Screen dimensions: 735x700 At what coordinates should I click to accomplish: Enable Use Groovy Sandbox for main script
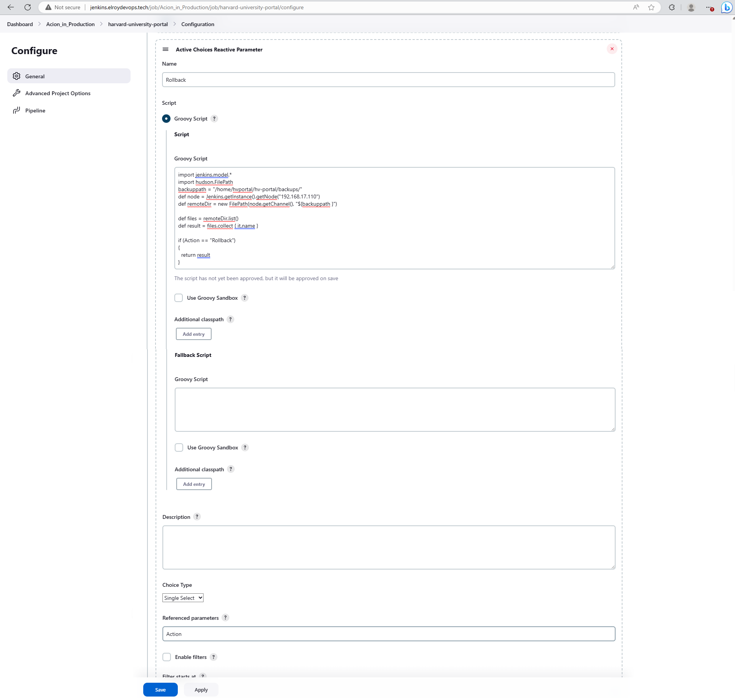point(179,298)
